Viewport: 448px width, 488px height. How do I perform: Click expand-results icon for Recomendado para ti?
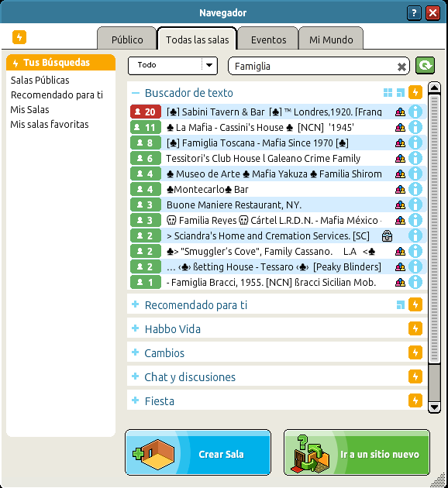(x=401, y=305)
